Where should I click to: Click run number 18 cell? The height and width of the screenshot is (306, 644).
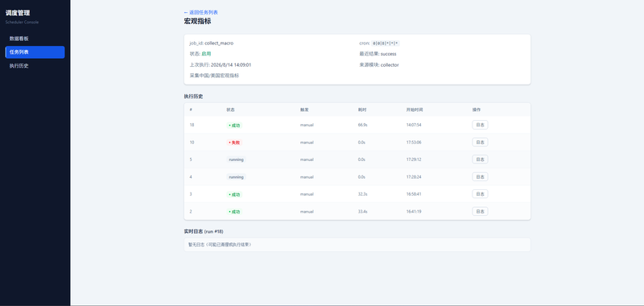(x=192, y=125)
